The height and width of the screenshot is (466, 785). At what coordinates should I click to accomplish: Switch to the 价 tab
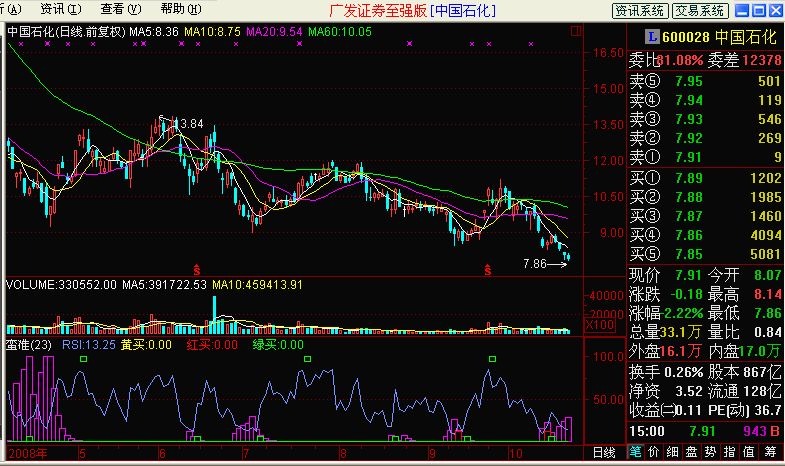click(654, 452)
